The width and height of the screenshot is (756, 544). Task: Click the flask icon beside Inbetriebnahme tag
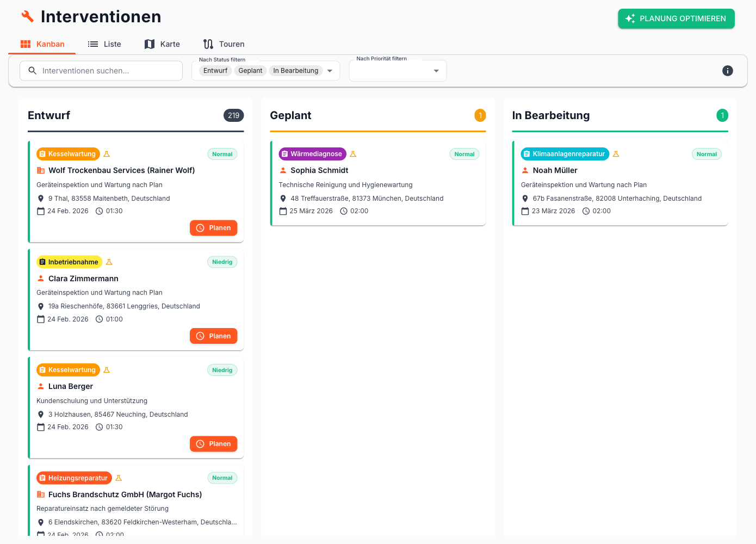pos(109,262)
